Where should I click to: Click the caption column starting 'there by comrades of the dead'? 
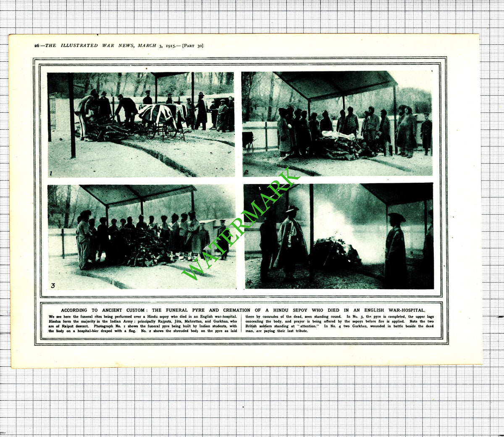[x=339, y=324]
